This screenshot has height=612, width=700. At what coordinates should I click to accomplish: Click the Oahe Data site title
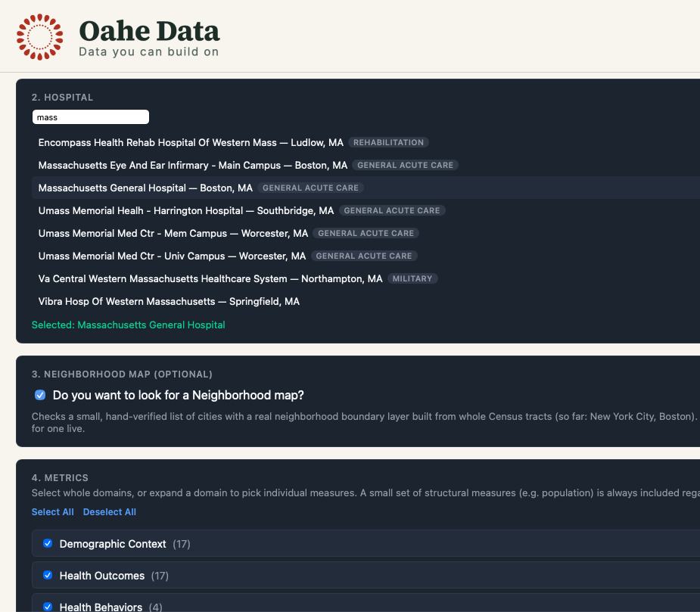pos(149,31)
